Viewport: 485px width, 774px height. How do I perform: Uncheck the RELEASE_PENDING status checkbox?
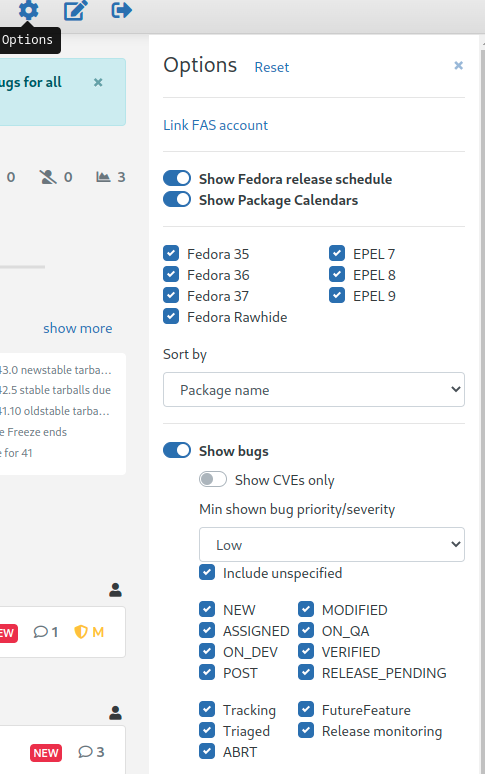(305, 672)
